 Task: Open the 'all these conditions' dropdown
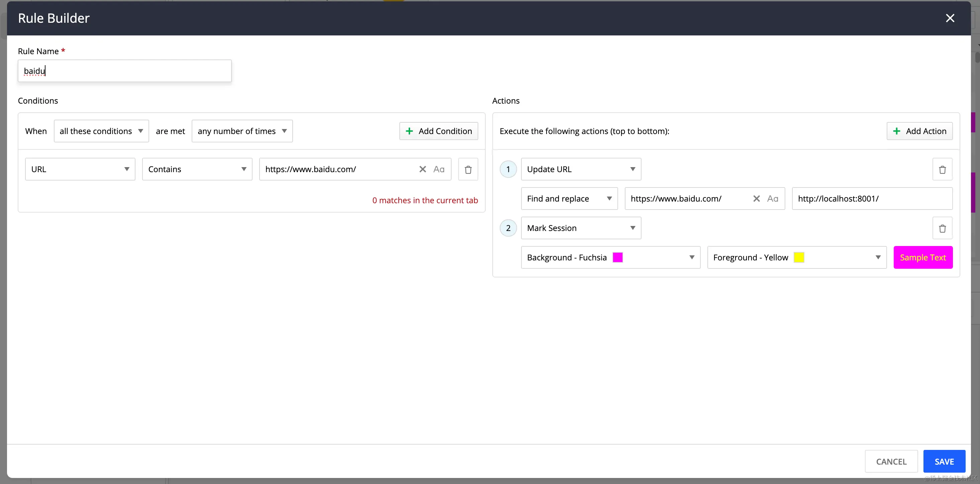coord(101,131)
